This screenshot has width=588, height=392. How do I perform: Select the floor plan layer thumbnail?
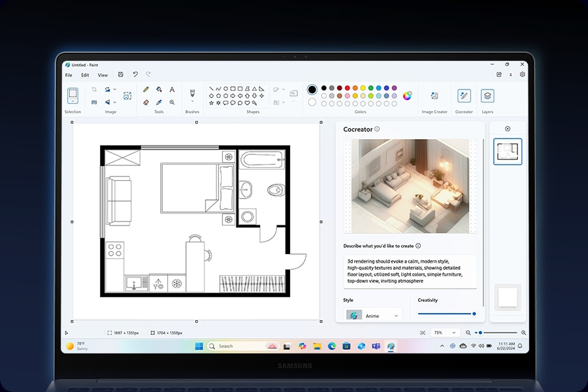[x=508, y=152]
